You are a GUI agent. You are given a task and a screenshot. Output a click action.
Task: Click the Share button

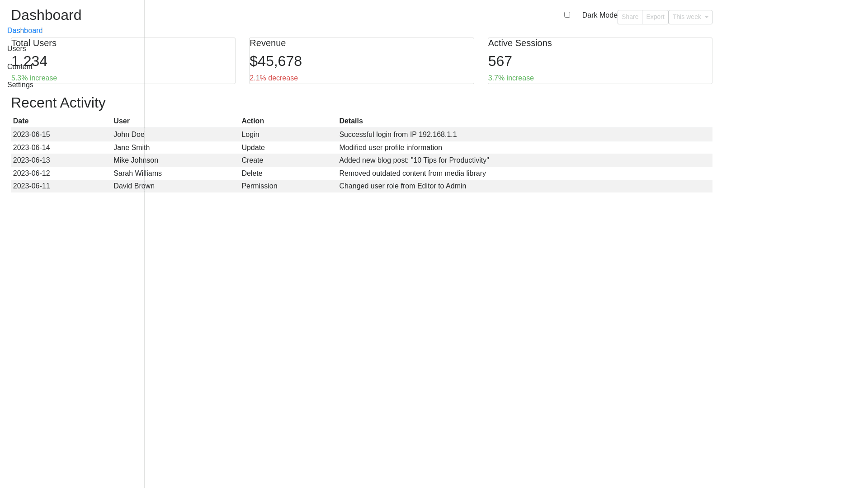point(629,17)
